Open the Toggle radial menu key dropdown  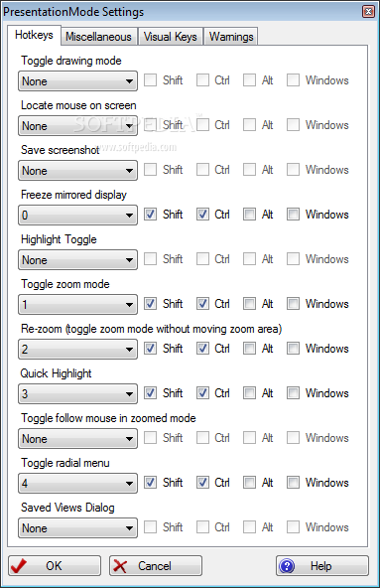[x=78, y=483]
